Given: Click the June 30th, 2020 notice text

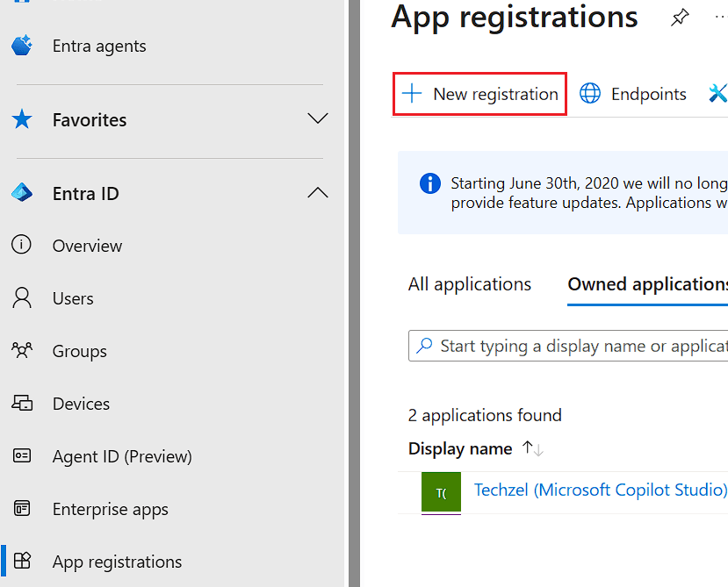Looking at the screenshot, I should 589,193.
